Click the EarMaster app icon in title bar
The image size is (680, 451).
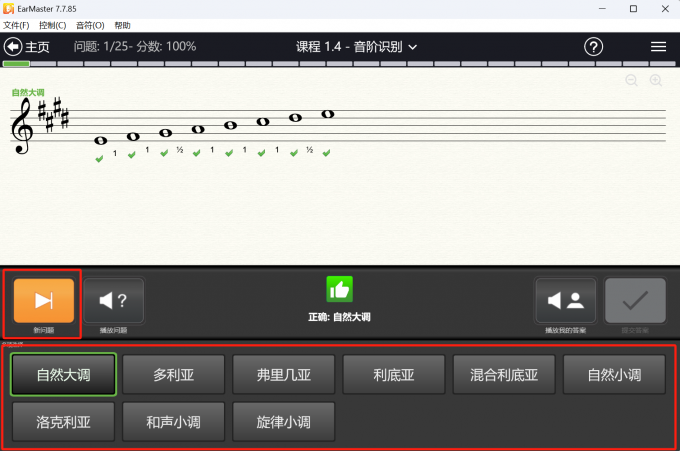coord(8,9)
